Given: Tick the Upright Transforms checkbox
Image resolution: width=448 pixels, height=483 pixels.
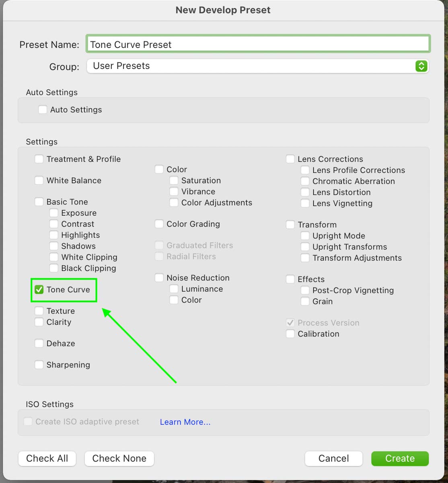Looking at the screenshot, I should coord(305,247).
